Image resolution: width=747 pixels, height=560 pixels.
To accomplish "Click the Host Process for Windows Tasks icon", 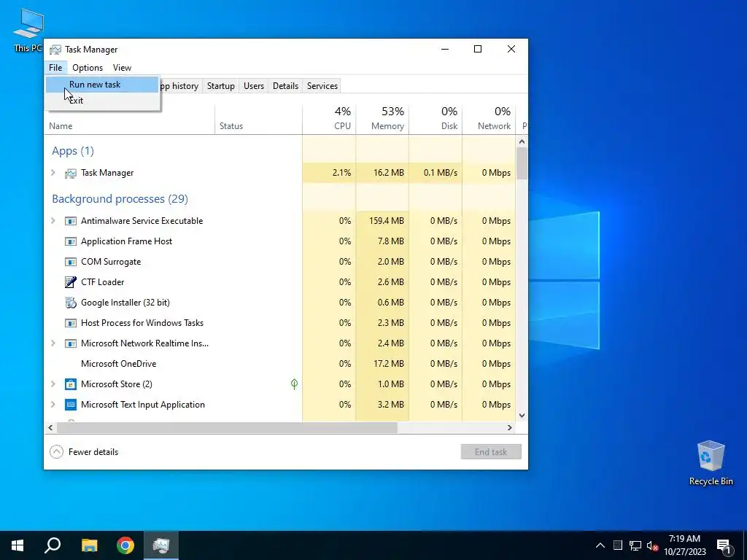I will 71,323.
